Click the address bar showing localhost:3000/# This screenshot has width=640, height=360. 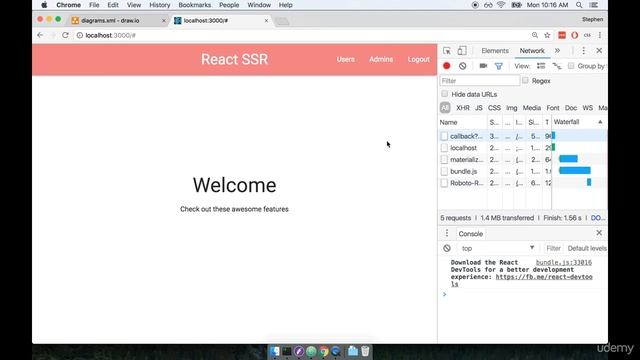[302, 36]
